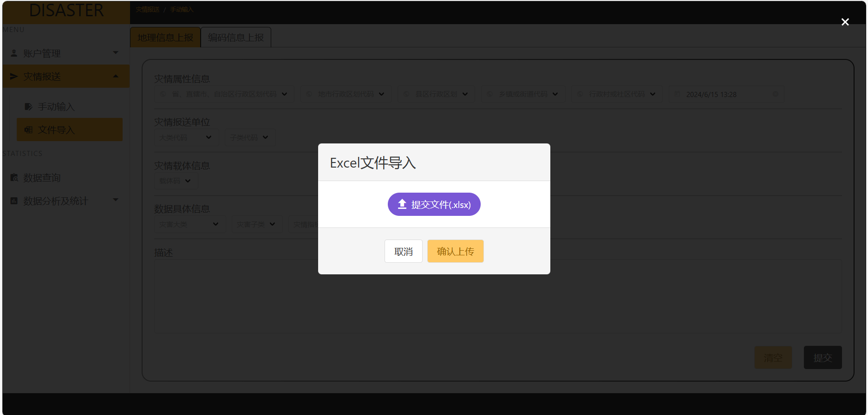Cancel the Excel import with 取消
Screen dimensions: 868x415
(403, 251)
